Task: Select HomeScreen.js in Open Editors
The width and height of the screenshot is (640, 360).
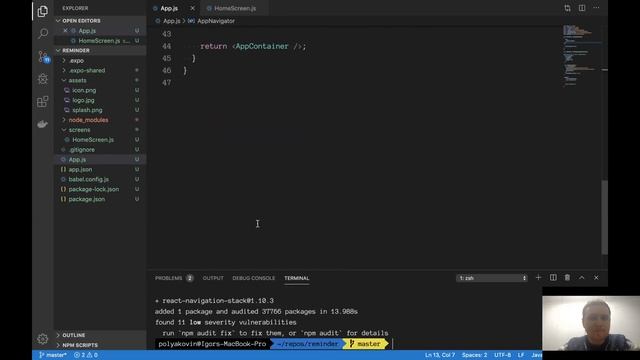Action: tap(100, 40)
